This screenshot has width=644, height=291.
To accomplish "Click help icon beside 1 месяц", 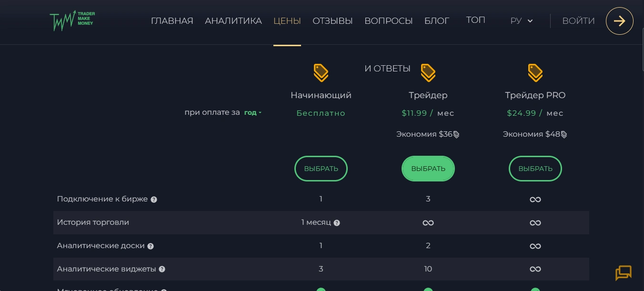I will click(337, 223).
